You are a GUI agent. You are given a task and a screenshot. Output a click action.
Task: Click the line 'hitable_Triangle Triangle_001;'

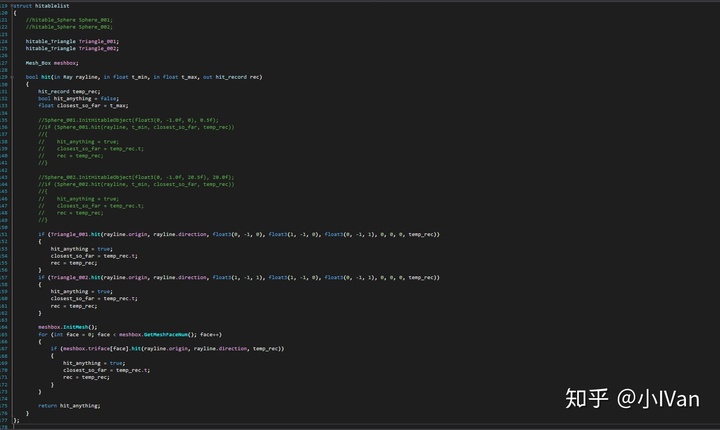tap(72, 41)
